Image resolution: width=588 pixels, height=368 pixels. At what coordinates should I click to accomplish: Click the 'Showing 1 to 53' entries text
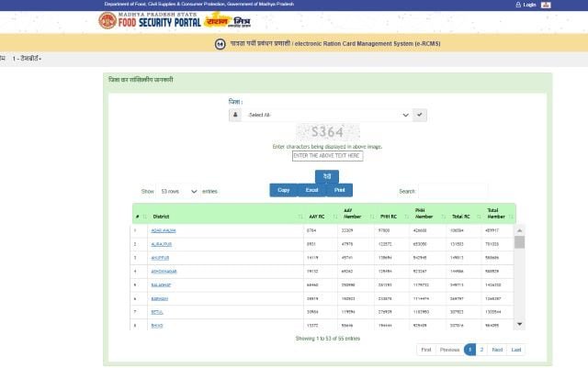tap(327, 339)
